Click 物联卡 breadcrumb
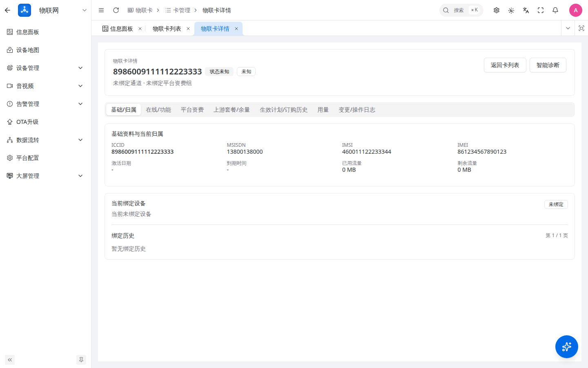 (140, 10)
